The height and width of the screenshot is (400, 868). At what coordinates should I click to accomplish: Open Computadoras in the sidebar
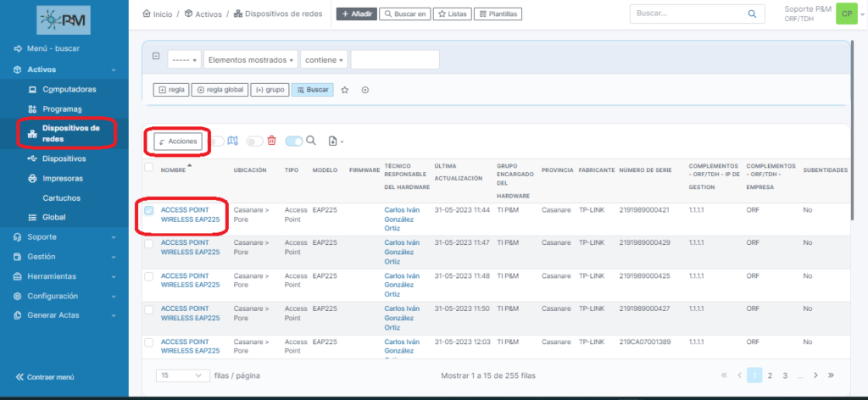69,89
